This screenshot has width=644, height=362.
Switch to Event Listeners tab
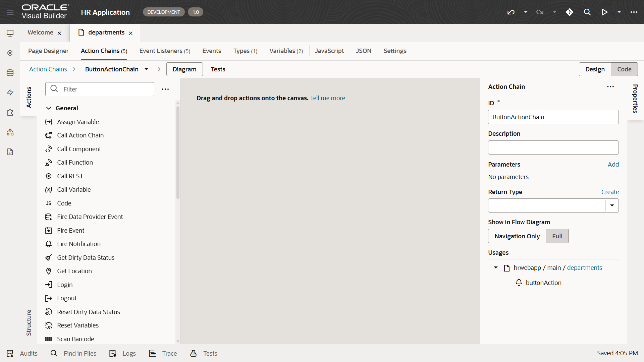pyautogui.click(x=164, y=51)
